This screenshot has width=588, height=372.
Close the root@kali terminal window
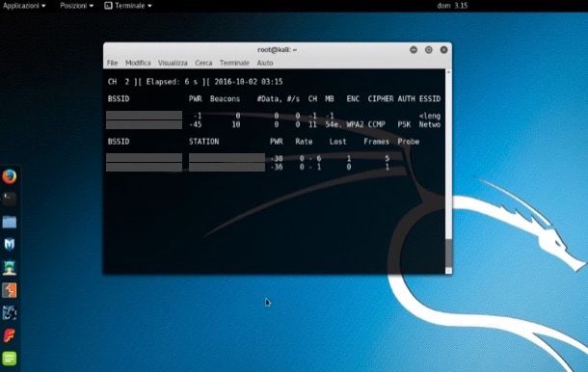[x=444, y=50]
